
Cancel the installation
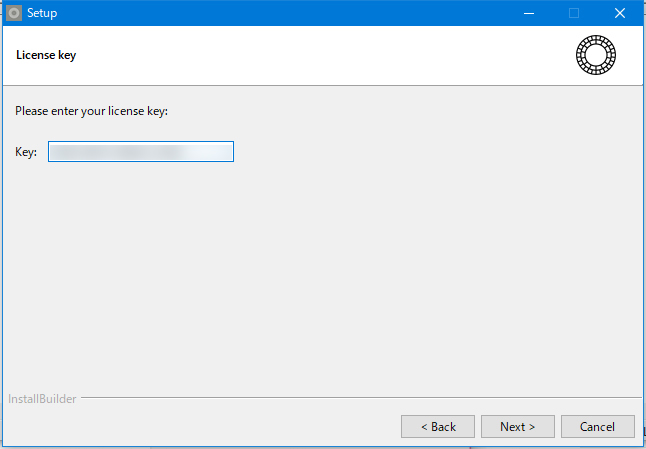point(598,427)
